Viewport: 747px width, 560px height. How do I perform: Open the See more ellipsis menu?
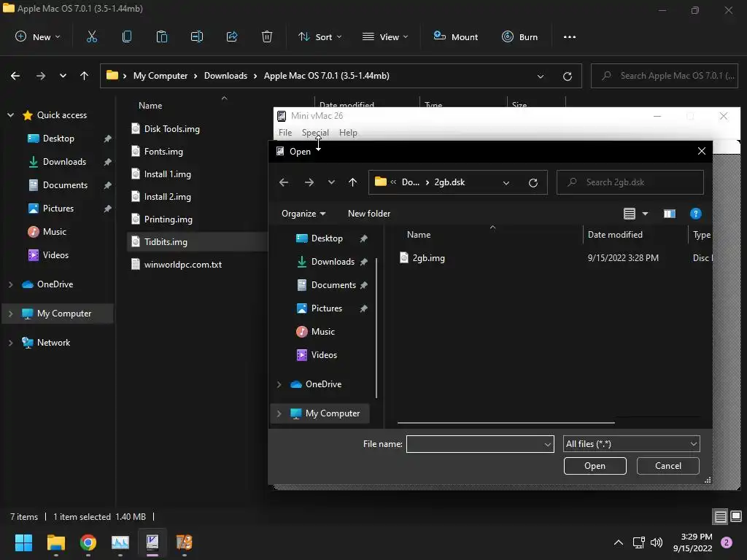point(569,36)
